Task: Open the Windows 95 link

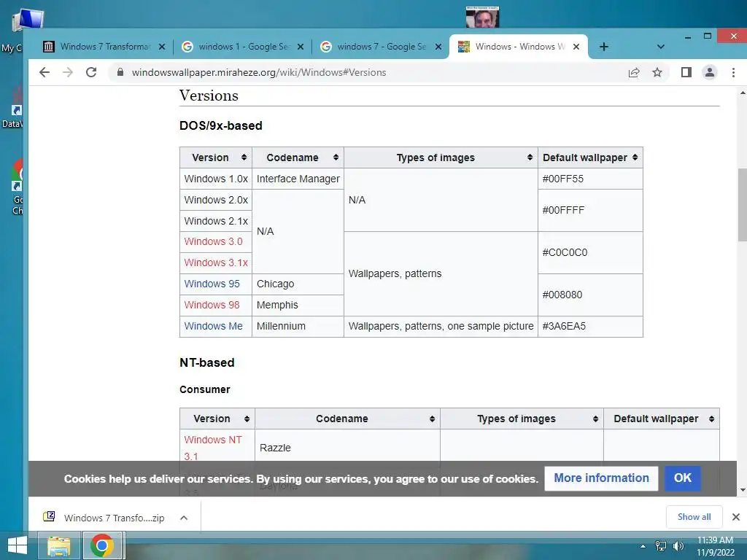Action: [212, 284]
